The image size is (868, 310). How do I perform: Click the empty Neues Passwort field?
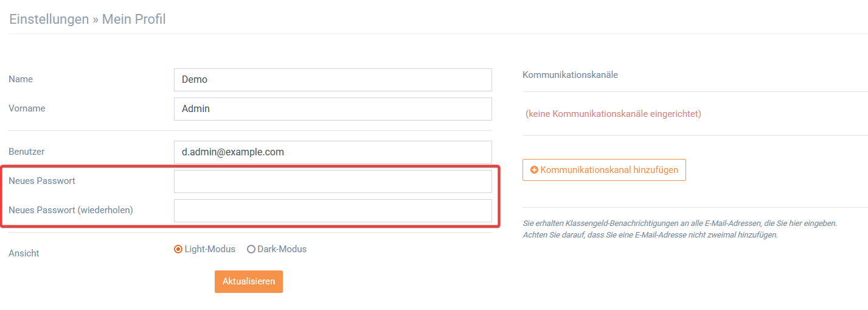tap(333, 181)
